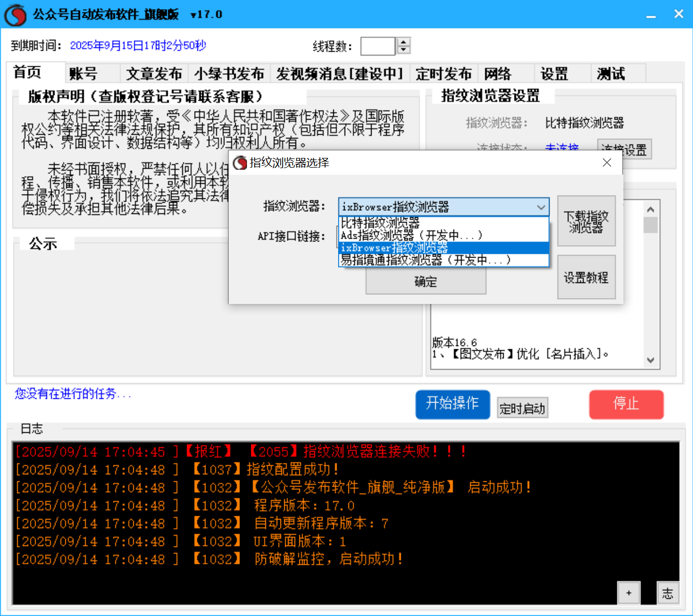The width and height of the screenshot is (693, 616).
Task: Increase 线程数 using the up stepper arrow
Action: coord(403,42)
